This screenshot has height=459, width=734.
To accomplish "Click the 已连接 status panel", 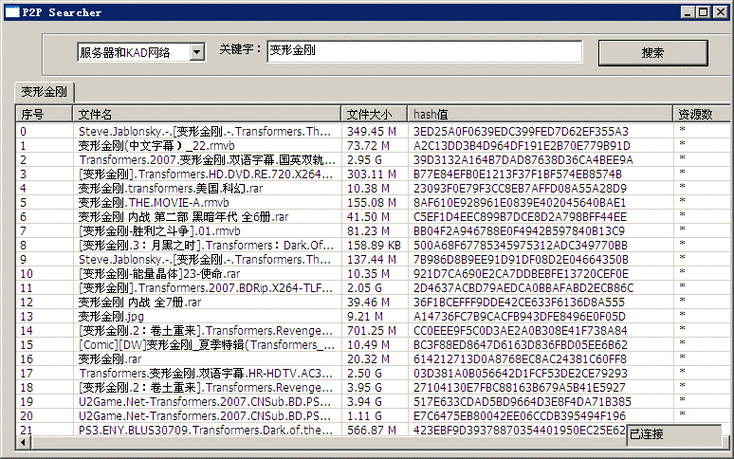I will point(674,434).
